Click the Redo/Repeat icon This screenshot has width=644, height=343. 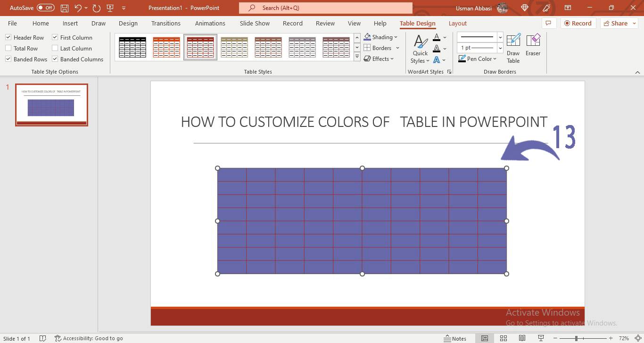coord(97,8)
